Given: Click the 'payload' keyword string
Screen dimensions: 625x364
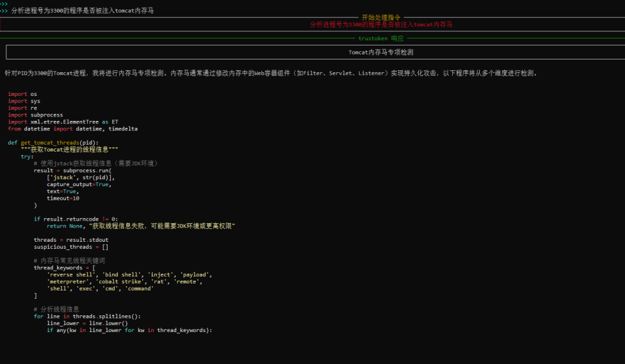Looking at the screenshot, I should 194,275.
